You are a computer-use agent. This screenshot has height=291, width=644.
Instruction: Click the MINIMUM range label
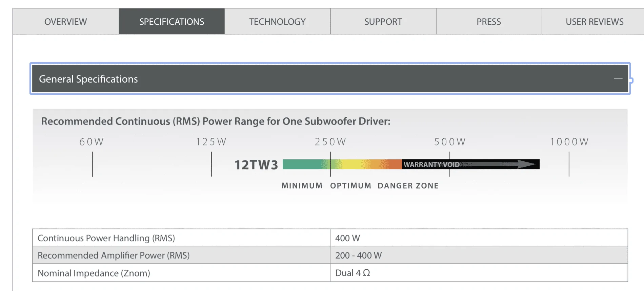click(302, 185)
